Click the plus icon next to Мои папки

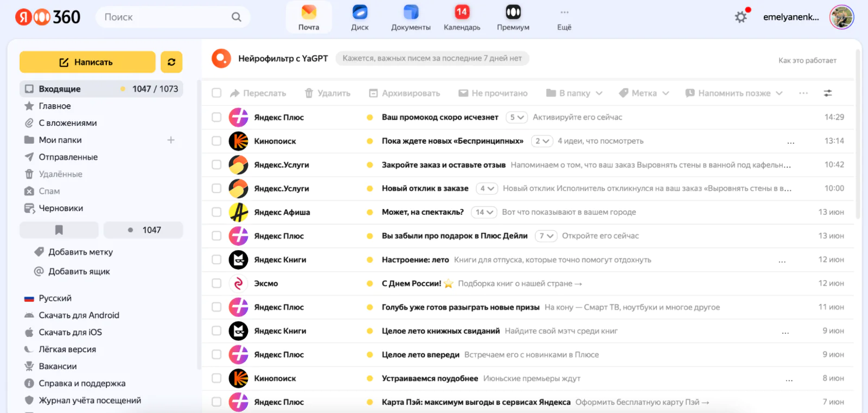click(171, 140)
